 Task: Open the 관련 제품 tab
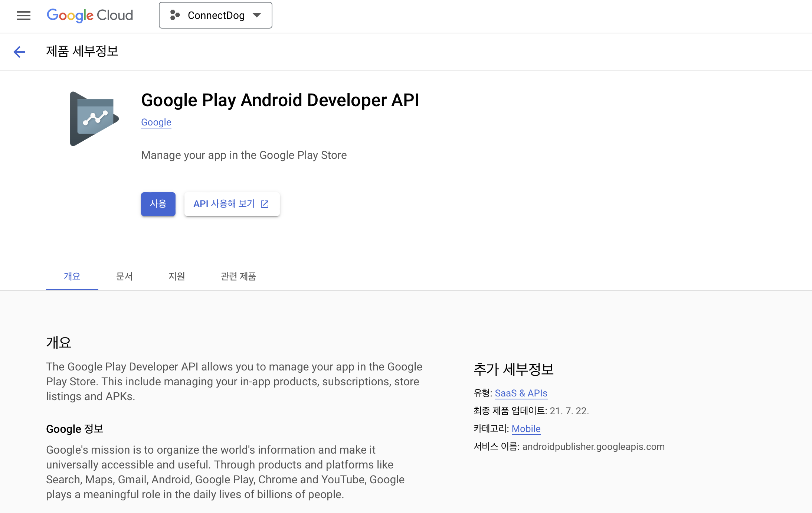[x=239, y=276]
